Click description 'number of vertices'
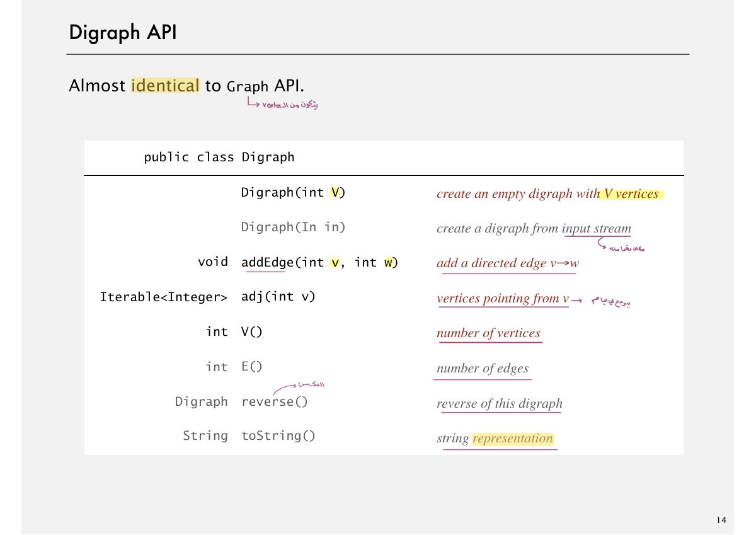This screenshot has height=535, width=756. 488,333
